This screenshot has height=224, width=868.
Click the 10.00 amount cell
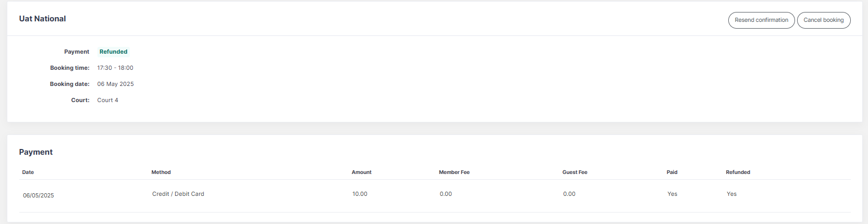click(x=360, y=194)
